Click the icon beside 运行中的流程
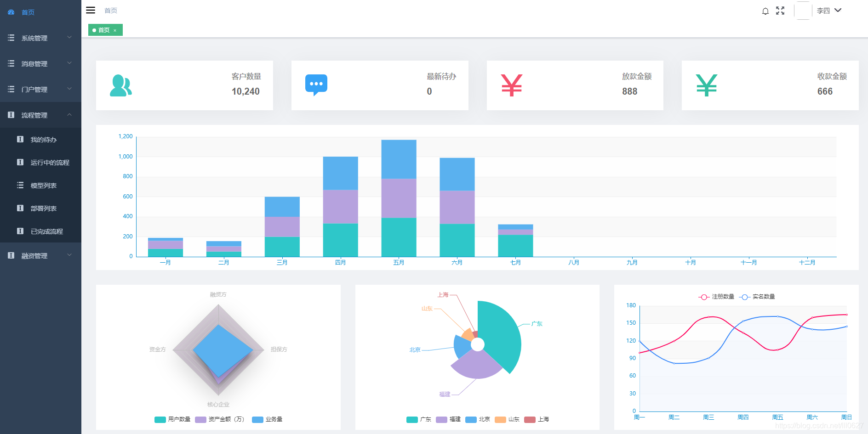Image resolution: width=868 pixels, height=434 pixels. click(x=20, y=162)
